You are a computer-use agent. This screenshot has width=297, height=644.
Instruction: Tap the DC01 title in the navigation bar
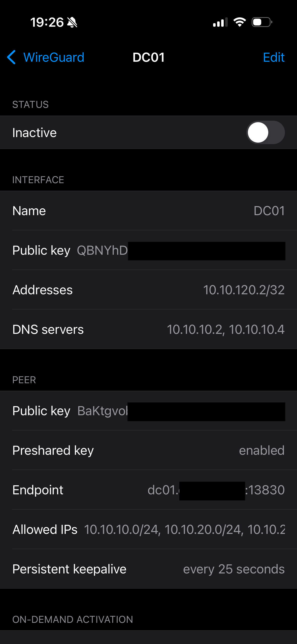pos(148,57)
